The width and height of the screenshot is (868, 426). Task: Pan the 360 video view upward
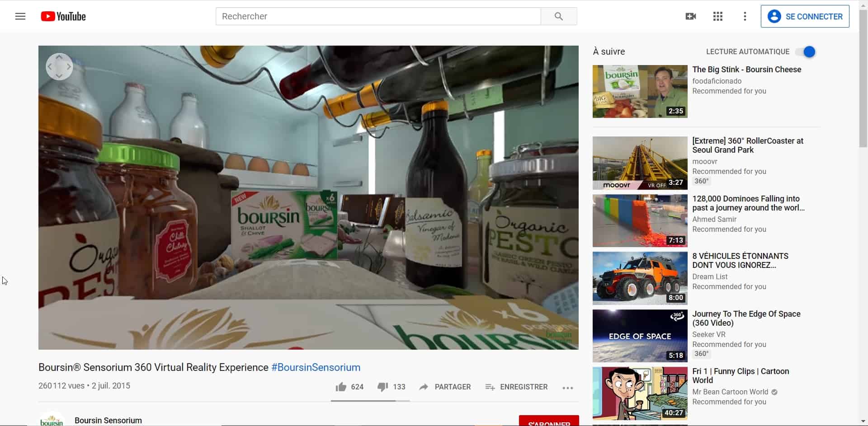coord(59,57)
